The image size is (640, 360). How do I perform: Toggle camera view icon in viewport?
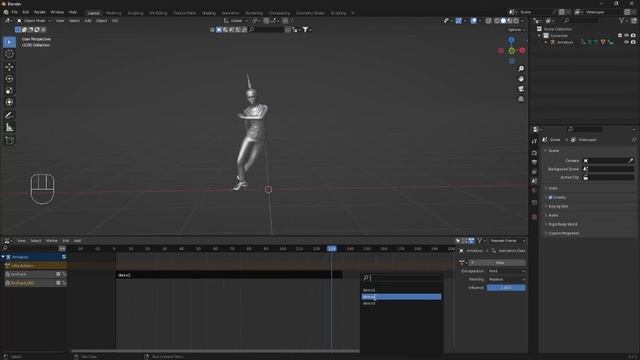click(521, 89)
